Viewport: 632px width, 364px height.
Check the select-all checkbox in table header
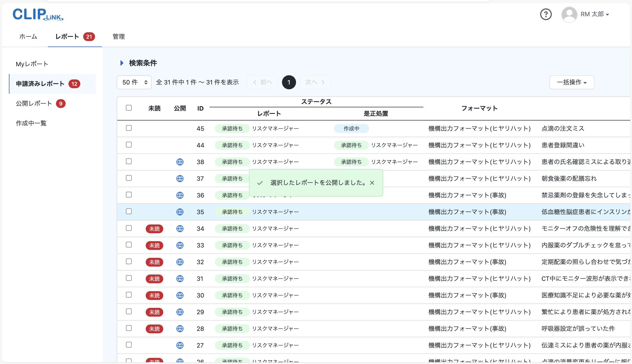click(129, 108)
